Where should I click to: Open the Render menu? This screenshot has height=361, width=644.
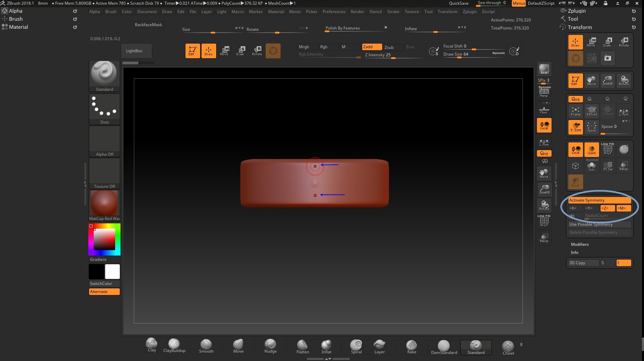pos(357,11)
